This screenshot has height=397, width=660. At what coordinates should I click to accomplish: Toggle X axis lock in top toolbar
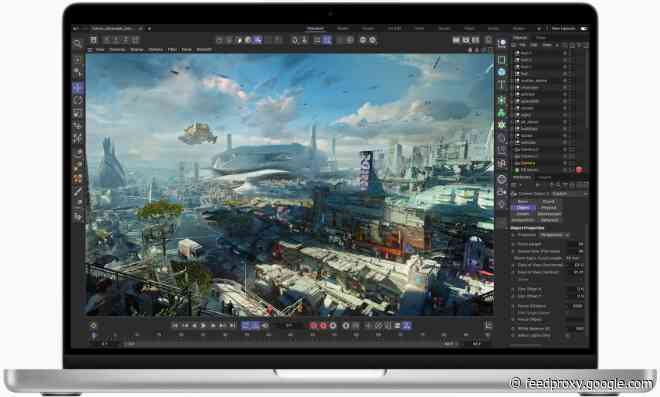107,40
